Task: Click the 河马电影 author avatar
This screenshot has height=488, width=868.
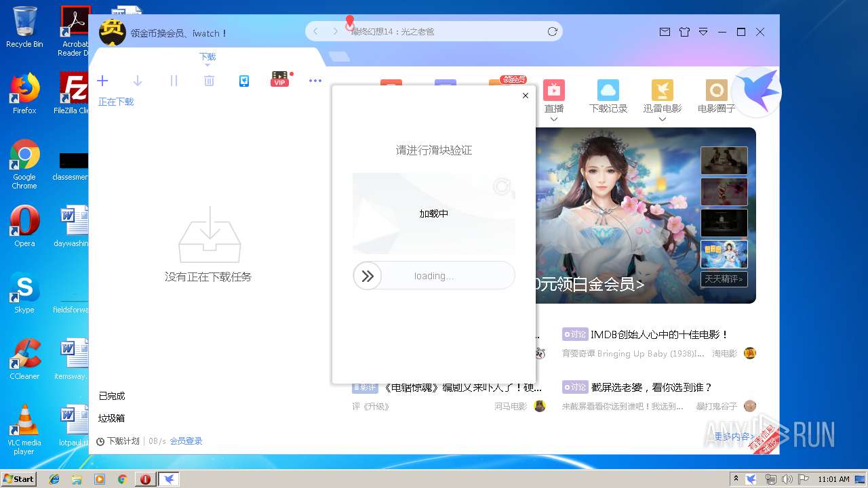Action: [540, 406]
